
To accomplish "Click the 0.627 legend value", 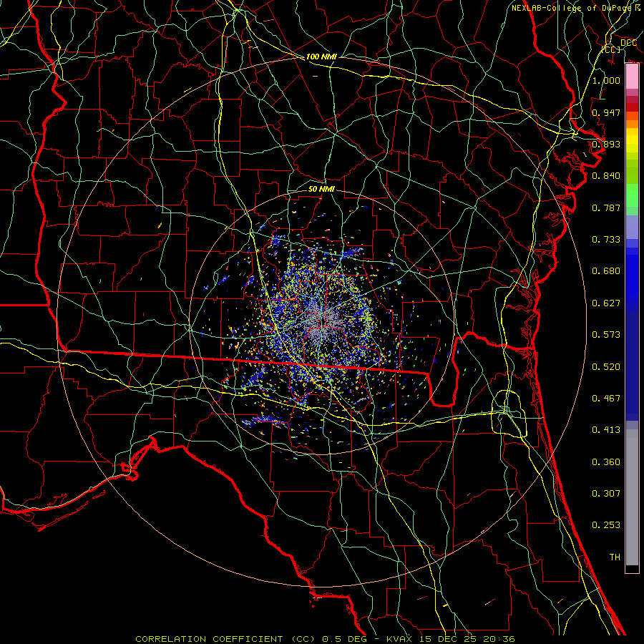I will (x=606, y=303).
